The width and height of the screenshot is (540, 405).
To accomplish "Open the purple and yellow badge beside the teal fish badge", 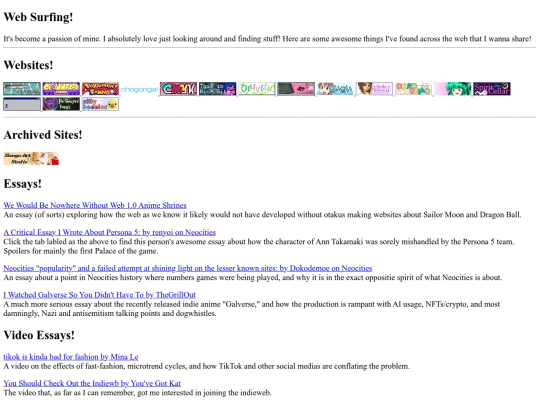I will 61,89.
